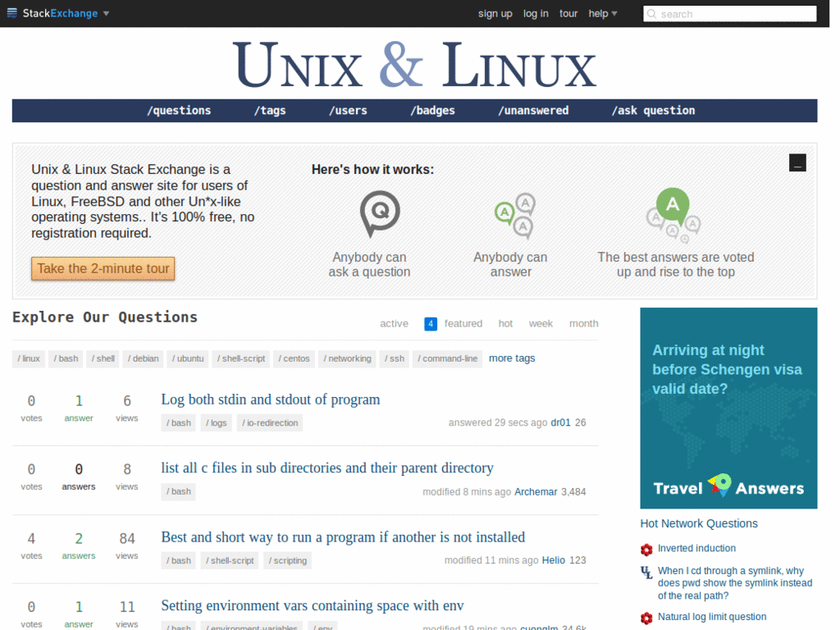Switch to the month questions tab
The height and width of the screenshot is (630, 840).
tap(583, 323)
